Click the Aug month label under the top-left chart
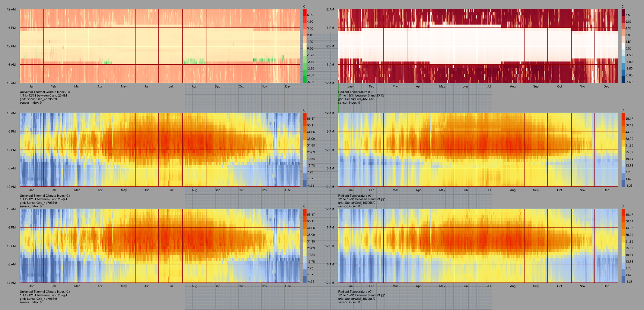644x310 pixels. (194, 86)
